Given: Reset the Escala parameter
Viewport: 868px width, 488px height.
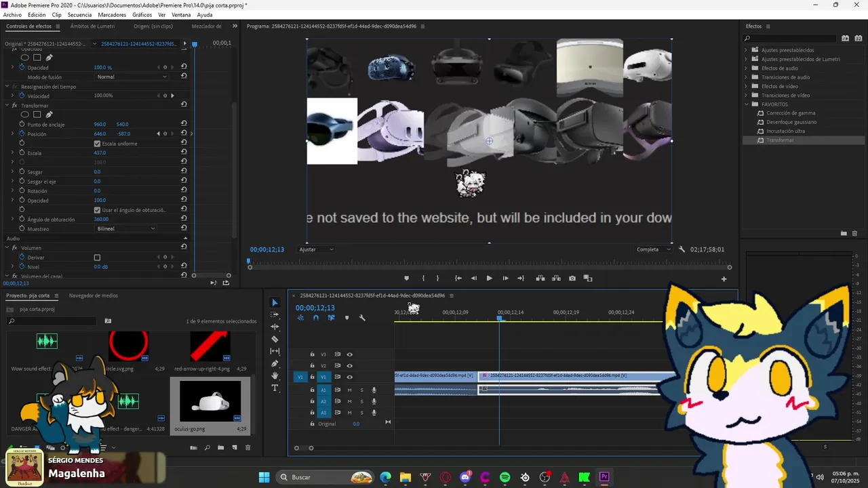Looking at the screenshot, I should [x=184, y=152].
